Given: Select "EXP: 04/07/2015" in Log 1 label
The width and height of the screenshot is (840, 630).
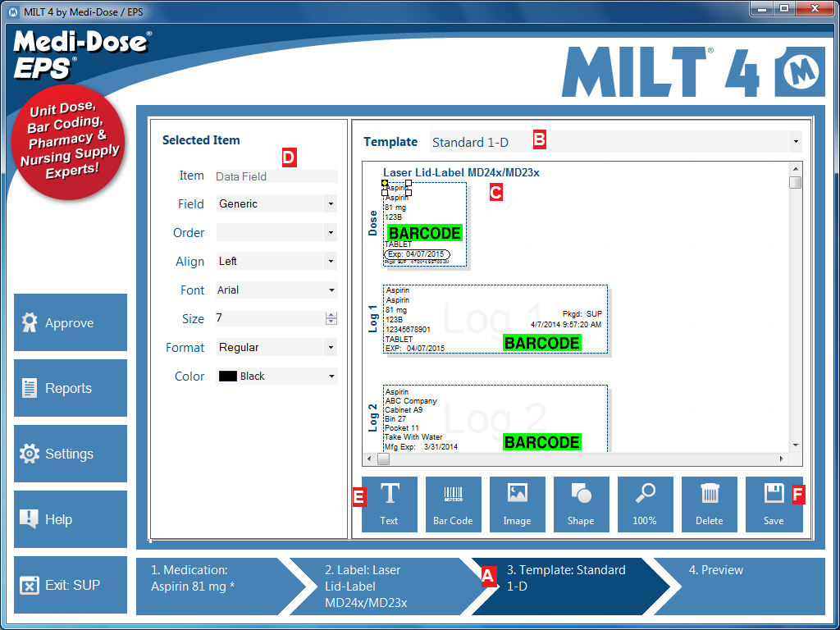Looking at the screenshot, I should coord(415,348).
